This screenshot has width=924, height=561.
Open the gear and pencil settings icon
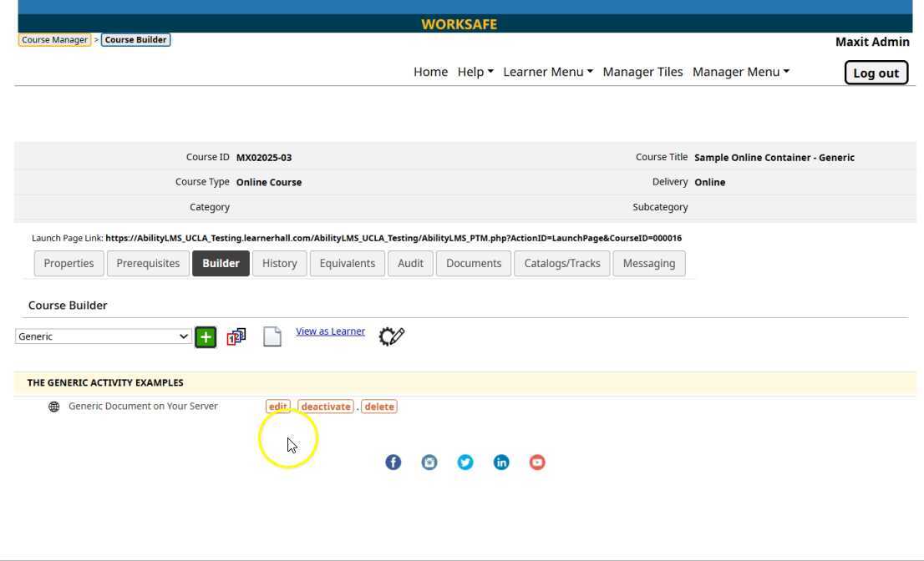click(391, 336)
